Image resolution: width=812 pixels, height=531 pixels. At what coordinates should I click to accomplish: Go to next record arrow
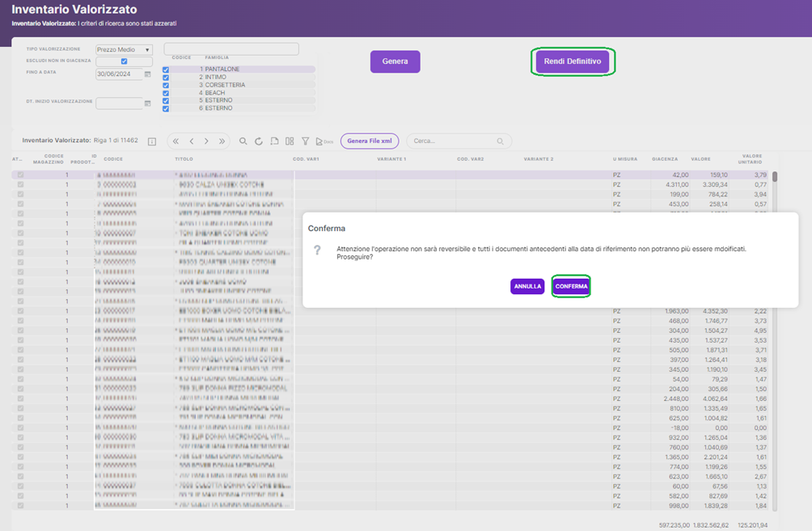tap(206, 141)
